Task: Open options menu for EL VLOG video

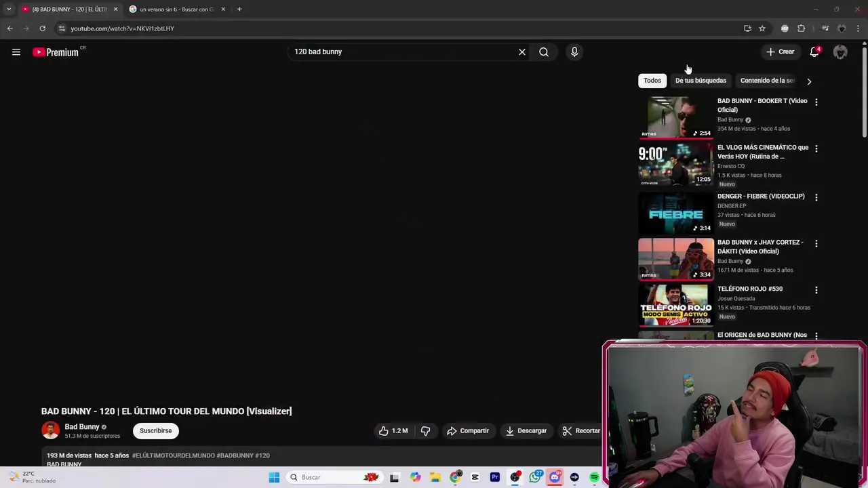Action: pos(816,148)
